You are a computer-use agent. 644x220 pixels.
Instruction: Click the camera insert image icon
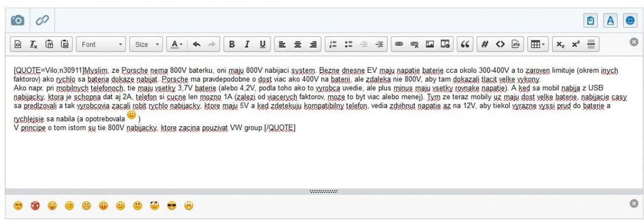click(x=18, y=20)
